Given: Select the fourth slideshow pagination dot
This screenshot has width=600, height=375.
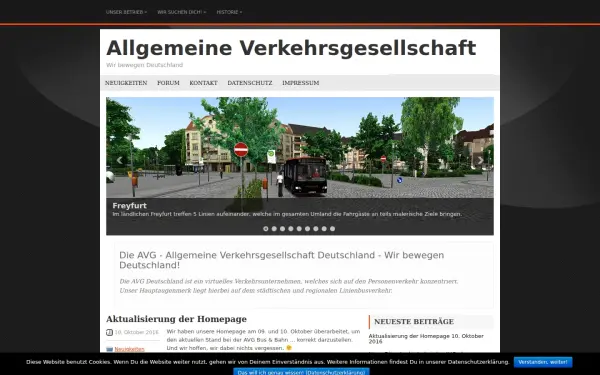Looking at the screenshot, I should pyautogui.click(x=291, y=229).
